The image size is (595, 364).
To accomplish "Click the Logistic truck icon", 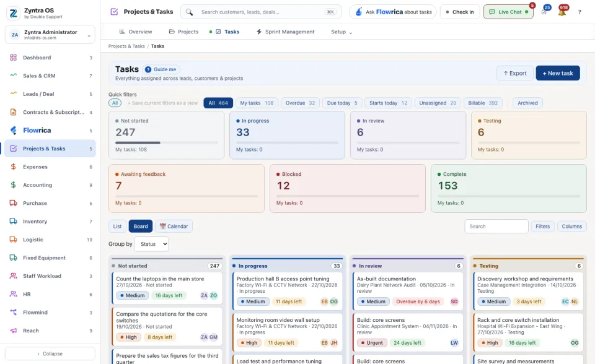I will tap(13, 240).
